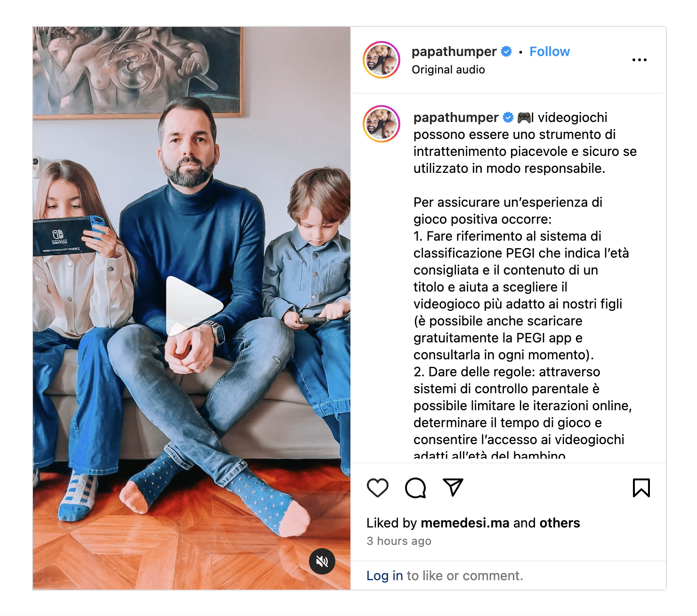Open papathumper profile from header username

click(x=454, y=52)
